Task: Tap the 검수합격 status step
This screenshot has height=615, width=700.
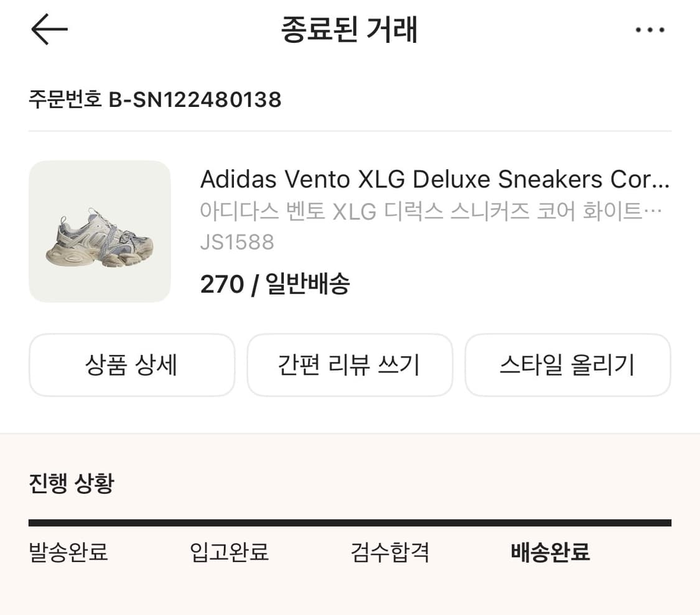Action: click(x=390, y=552)
